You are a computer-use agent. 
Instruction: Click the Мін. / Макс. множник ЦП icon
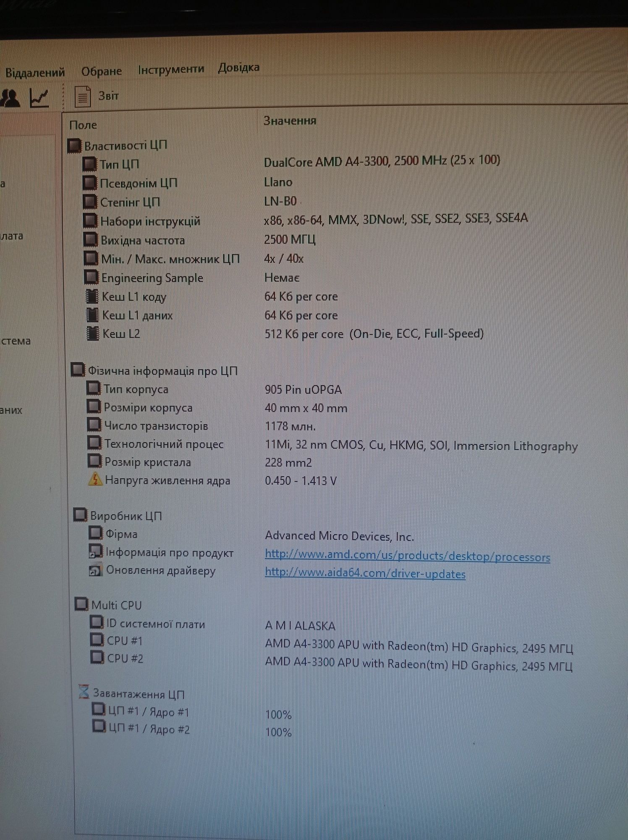click(x=91, y=258)
